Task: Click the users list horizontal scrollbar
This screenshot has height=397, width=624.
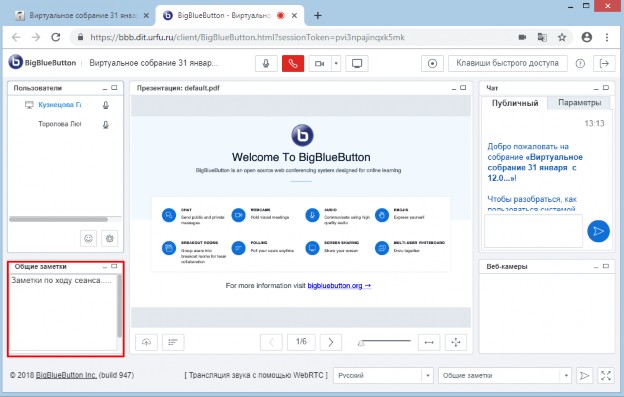Action: pyautogui.click(x=58, y=219)
